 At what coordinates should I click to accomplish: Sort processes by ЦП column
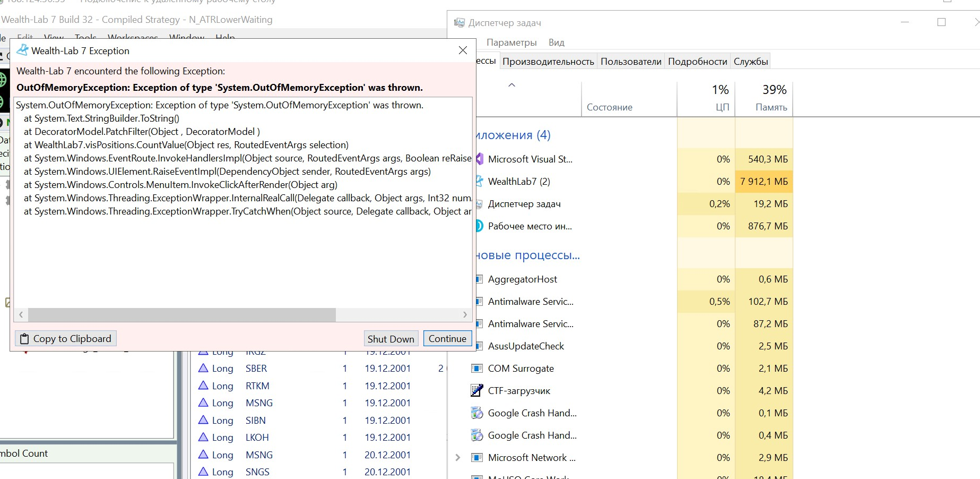722,107
